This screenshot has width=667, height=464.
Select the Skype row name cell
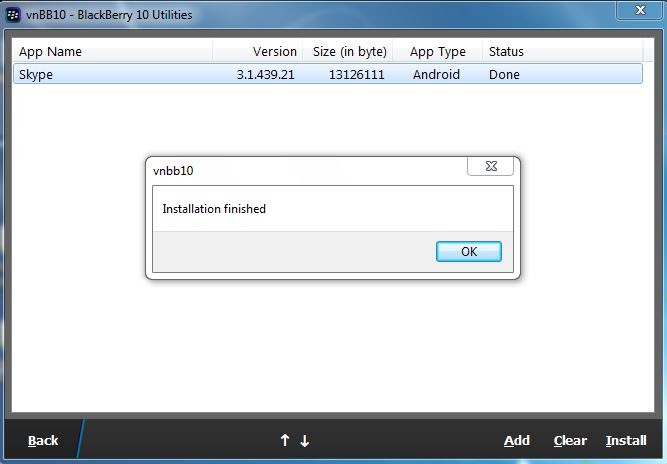[36, 74]
